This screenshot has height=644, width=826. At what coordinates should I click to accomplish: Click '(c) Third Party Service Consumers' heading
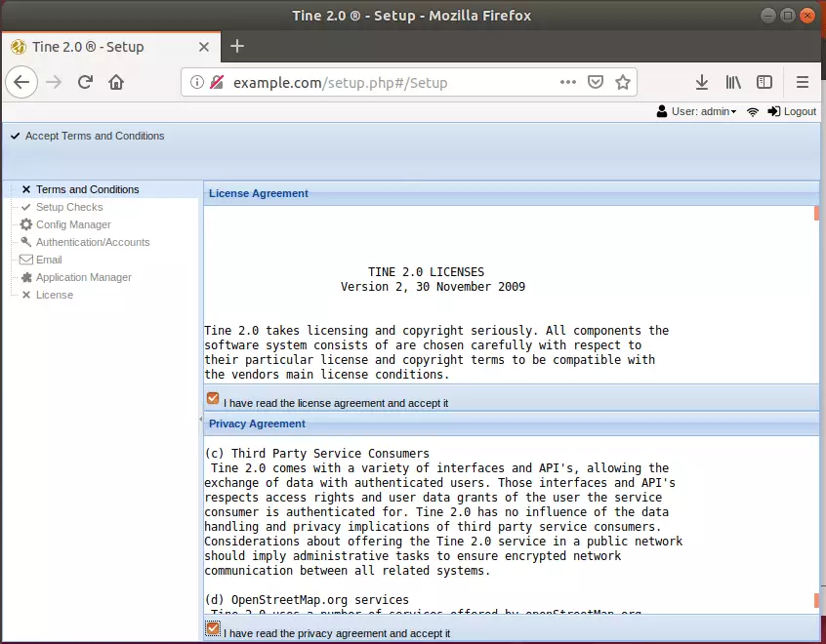click(316, 454)
